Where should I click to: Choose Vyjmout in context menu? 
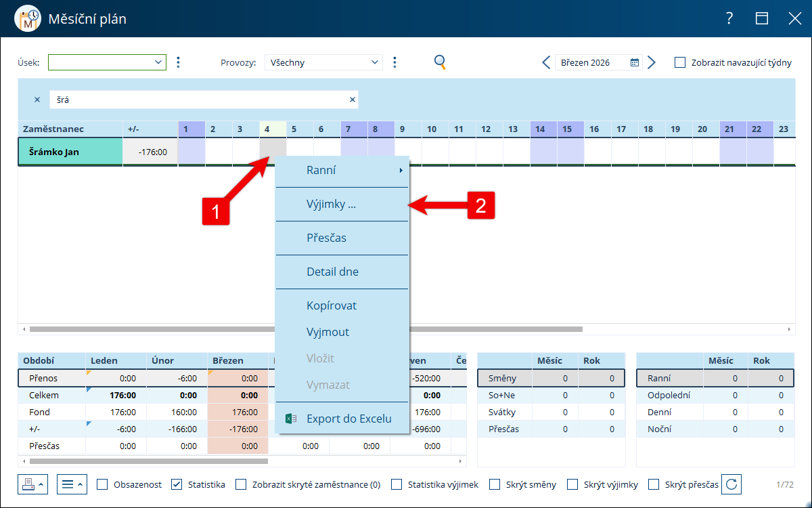pos(342,333)
